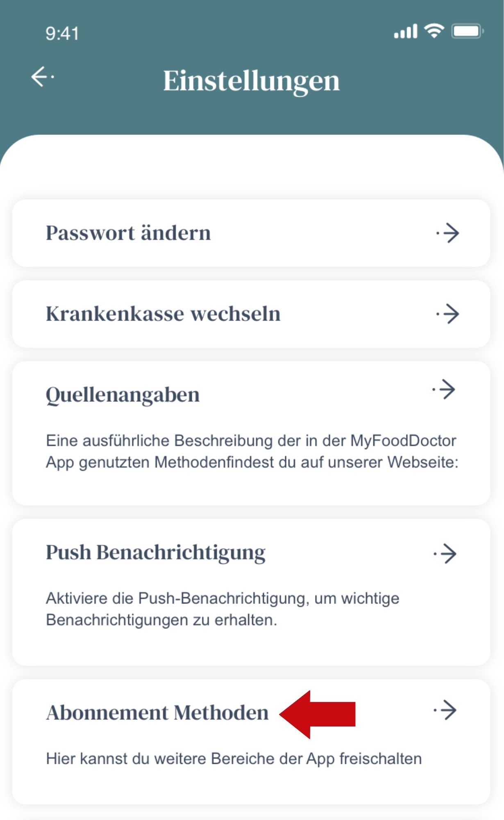The width and height of the screenshot is (504, 820).
Task: Tap the battery status icon
Action: coord(468,31)
